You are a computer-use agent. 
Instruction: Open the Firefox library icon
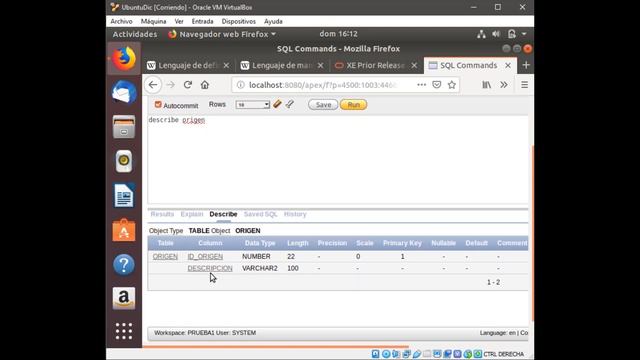(487, 84)
